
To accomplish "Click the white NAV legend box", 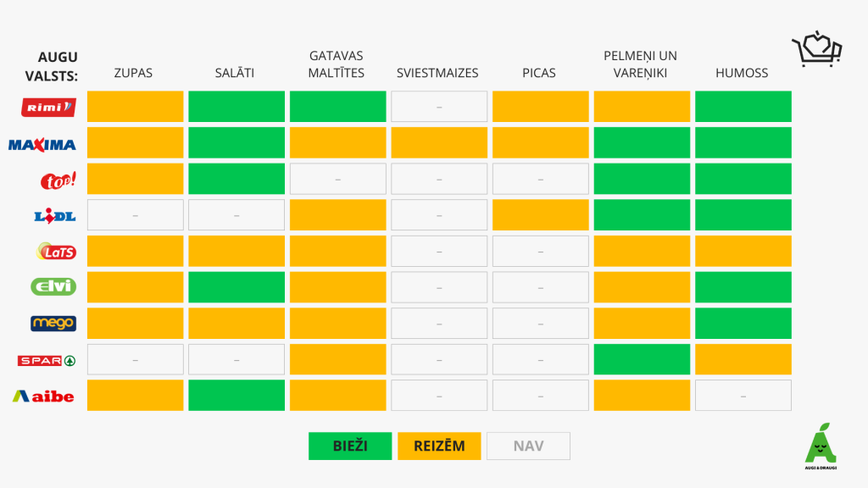I will (528, 446).
